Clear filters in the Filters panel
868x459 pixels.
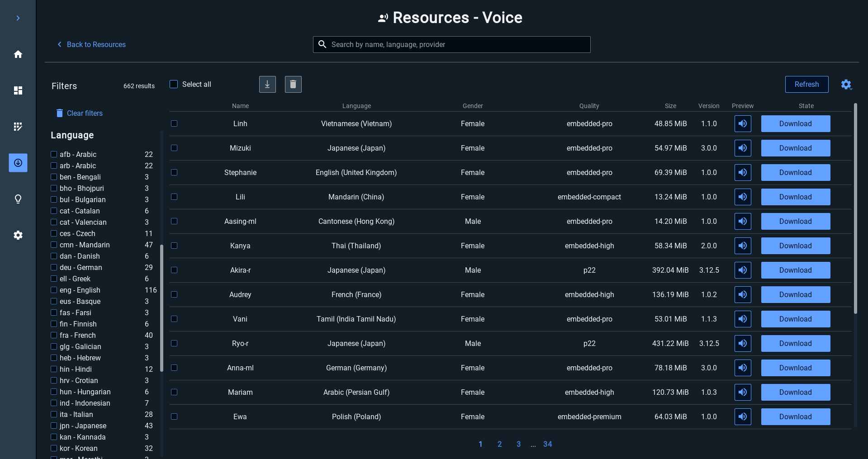click(x=79, y=113)
